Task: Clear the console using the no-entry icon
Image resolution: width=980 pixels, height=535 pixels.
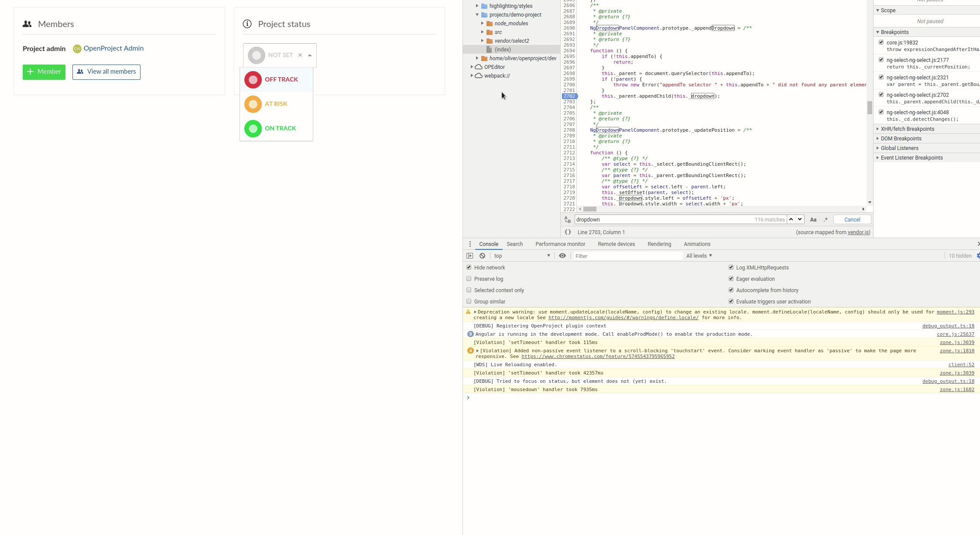Action: point(482,256)
